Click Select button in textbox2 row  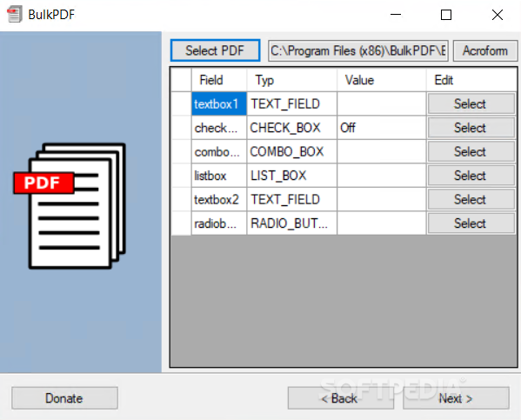click(x=471, y=200)
